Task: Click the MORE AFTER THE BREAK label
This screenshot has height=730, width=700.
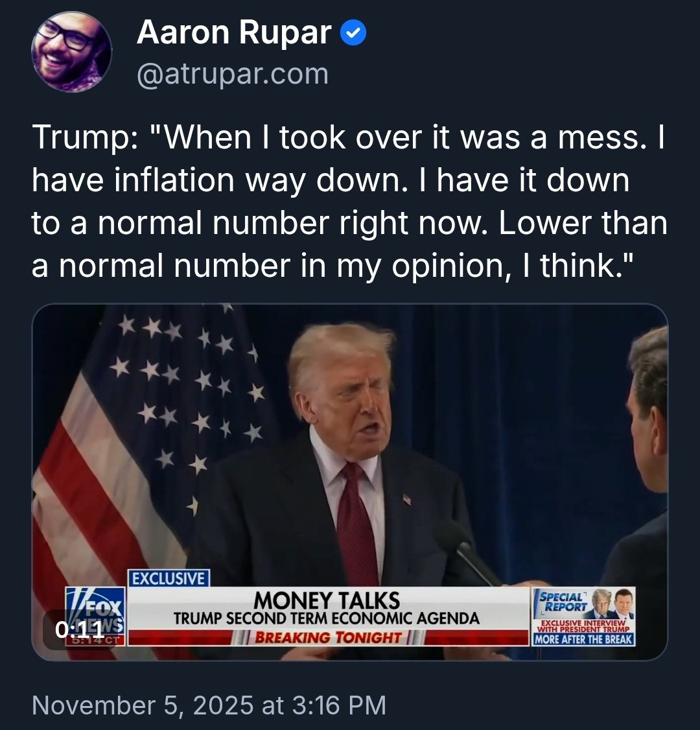Action: pos(583,639)
